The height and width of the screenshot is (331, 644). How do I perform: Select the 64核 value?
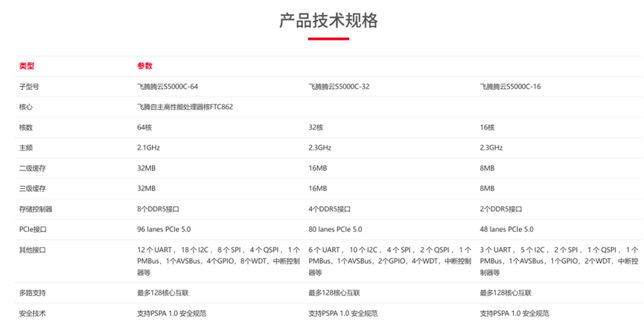click(x=144, y=127)
